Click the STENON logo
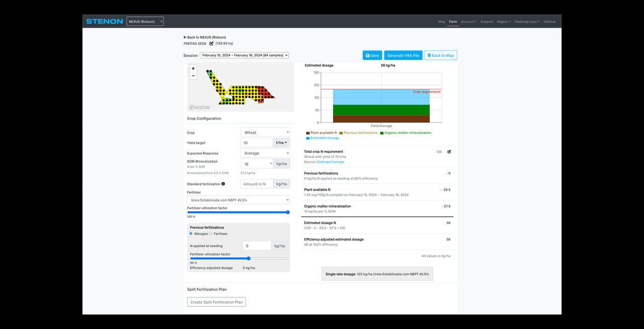Screen dimensions: 644x329 [104, 22]
